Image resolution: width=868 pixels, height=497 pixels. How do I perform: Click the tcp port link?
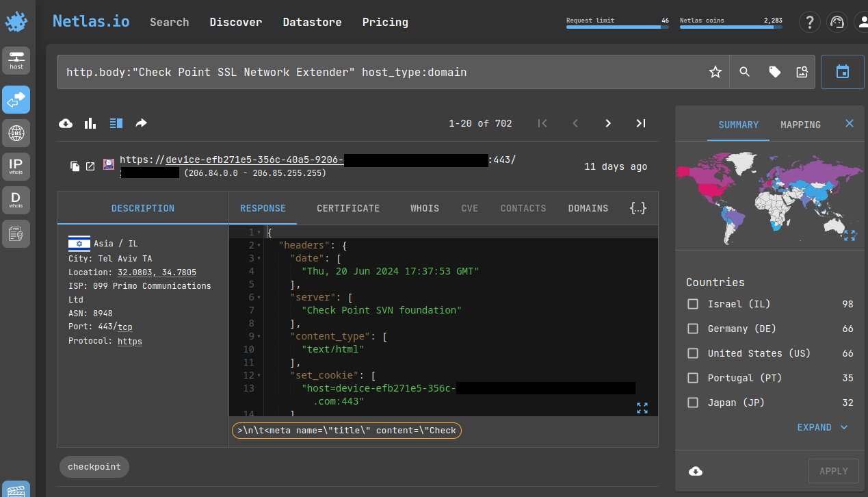pyautogui.click(x=124, y=327)
